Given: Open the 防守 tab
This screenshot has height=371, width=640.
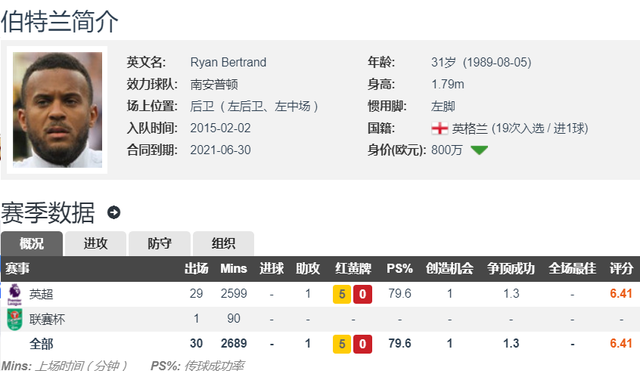Looking at the screenshot, I should coord(160,244).
